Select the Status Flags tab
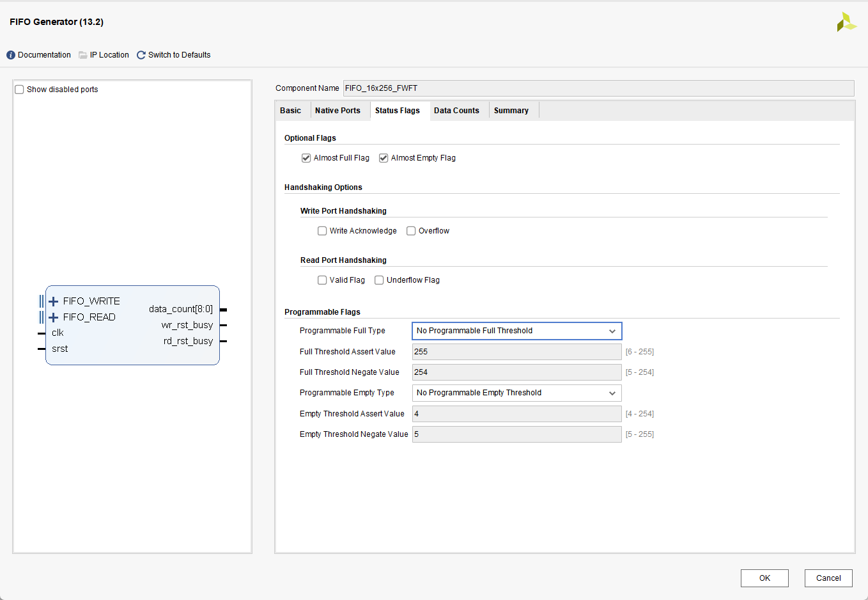The image size is (868, 600). (398, 111)
